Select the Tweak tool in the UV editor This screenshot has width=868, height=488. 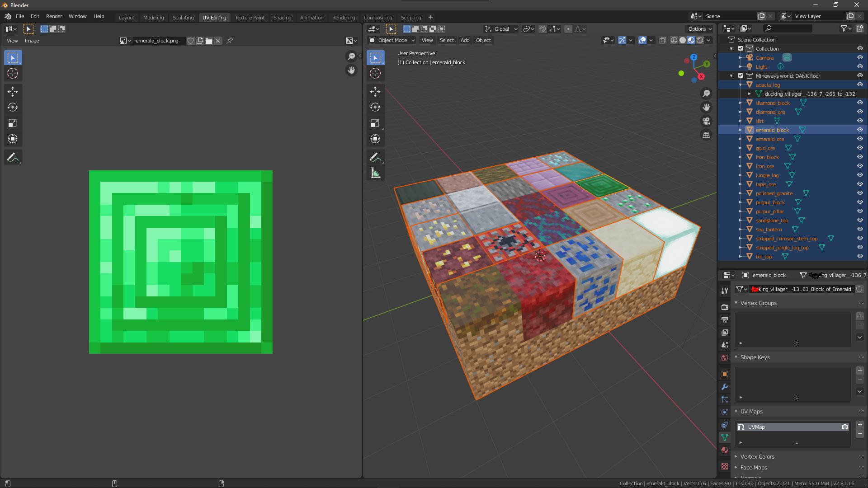coord(13,57)
